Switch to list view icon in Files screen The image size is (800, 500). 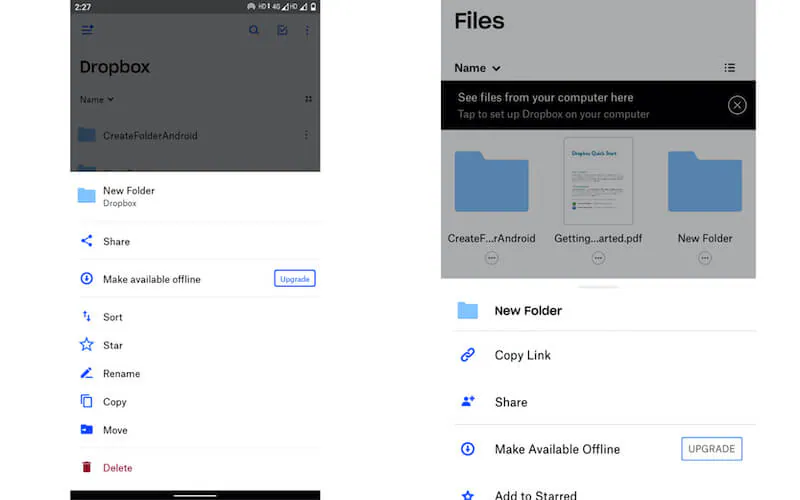point(730,68)
